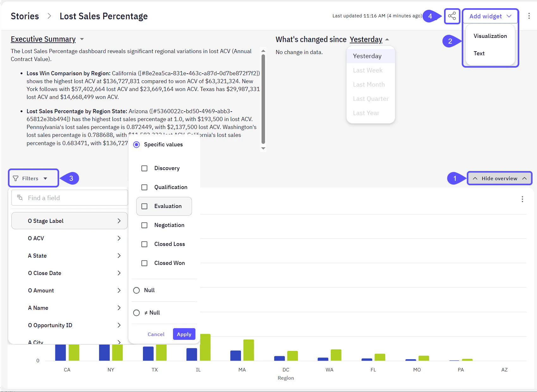Choose Text from the Add widget menu

[x=479, y=53]
